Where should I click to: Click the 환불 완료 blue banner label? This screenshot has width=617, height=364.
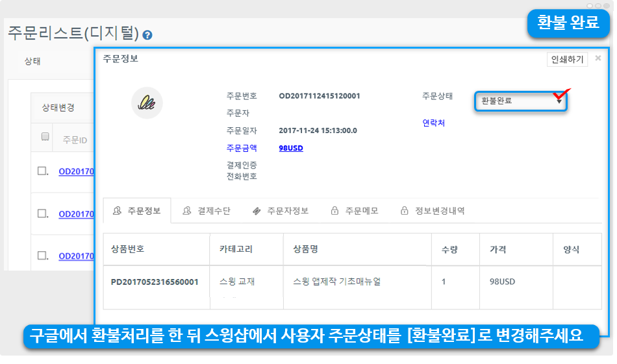pyautogui.click(x=567, y=23)
